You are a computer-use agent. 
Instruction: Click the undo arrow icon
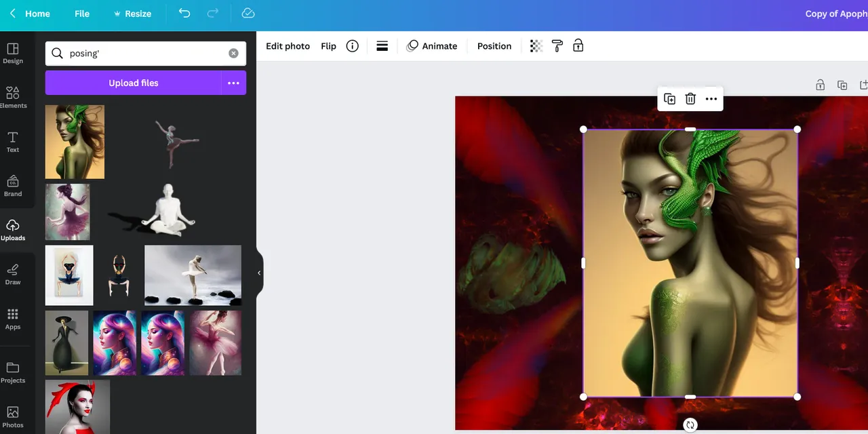coord(184,14)
